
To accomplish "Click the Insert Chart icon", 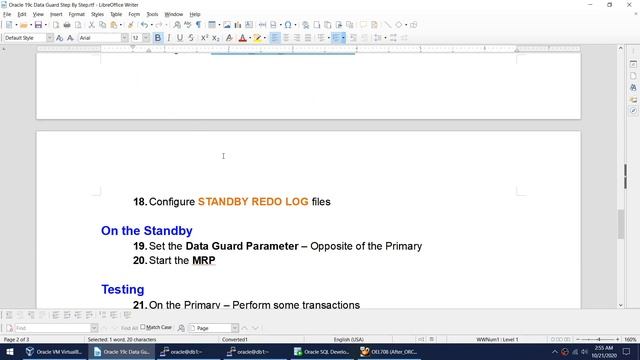I will 238,25.
